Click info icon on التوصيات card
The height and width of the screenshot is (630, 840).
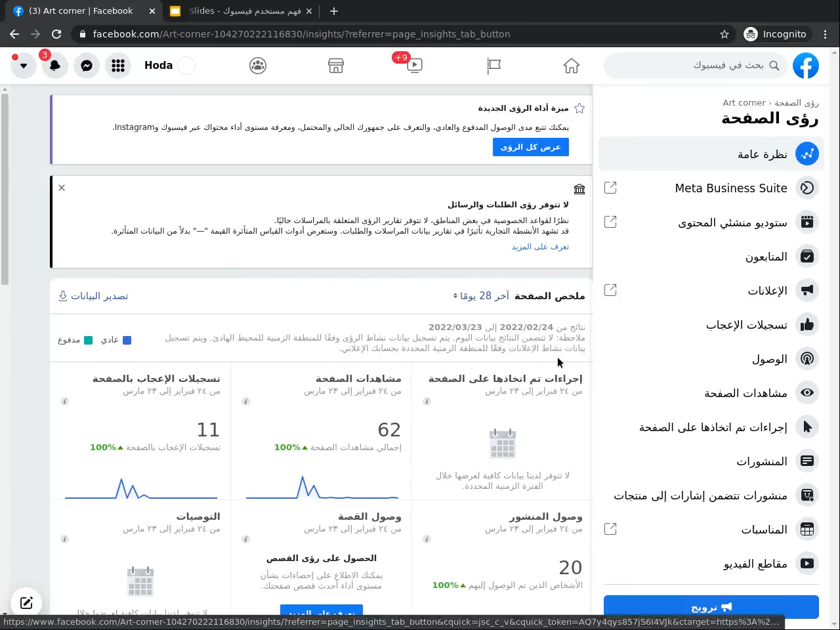[x=64, y=539]
